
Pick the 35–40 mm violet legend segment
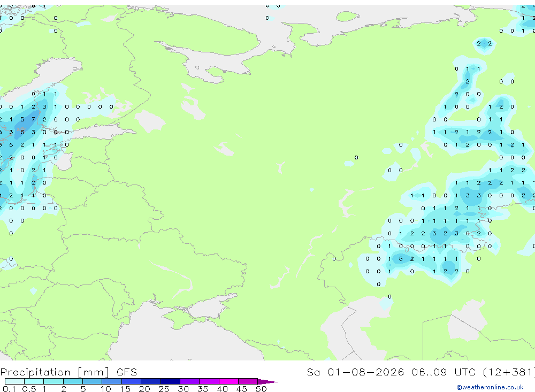(209, 381)
